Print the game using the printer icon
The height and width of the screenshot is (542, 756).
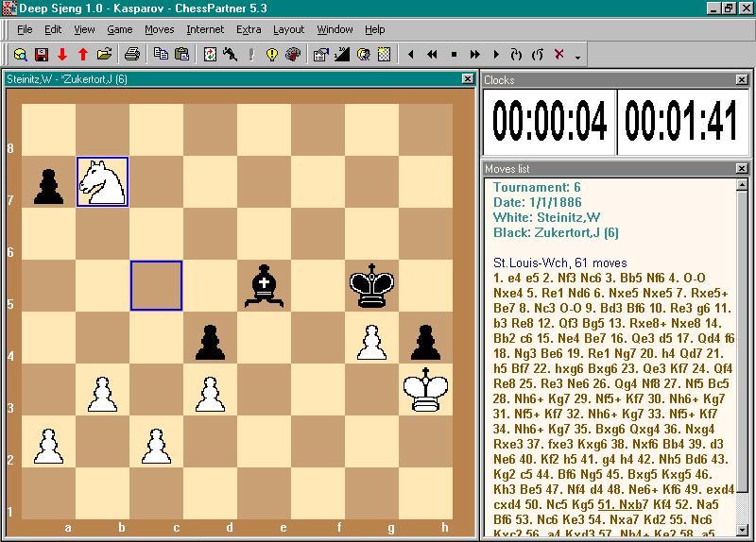point(132,55)
